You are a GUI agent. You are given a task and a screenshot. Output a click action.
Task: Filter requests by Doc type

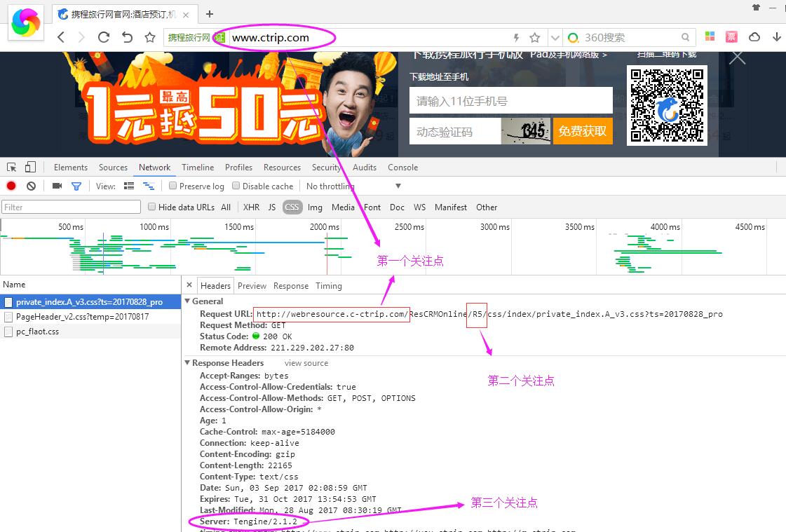pos(397,207)
